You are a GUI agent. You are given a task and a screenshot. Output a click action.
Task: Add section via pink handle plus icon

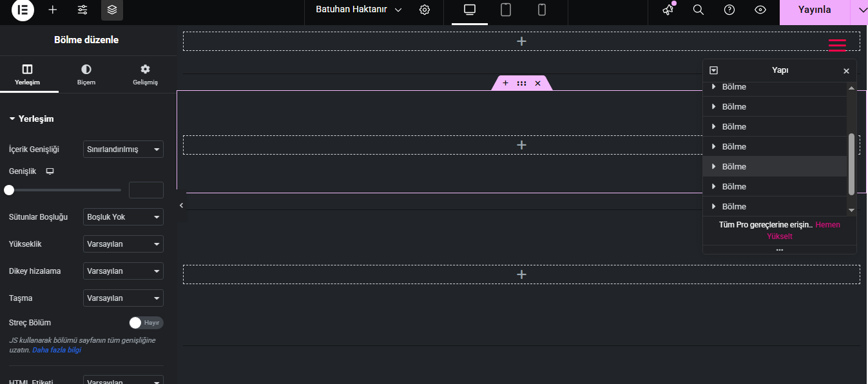[x=505, y=83]
